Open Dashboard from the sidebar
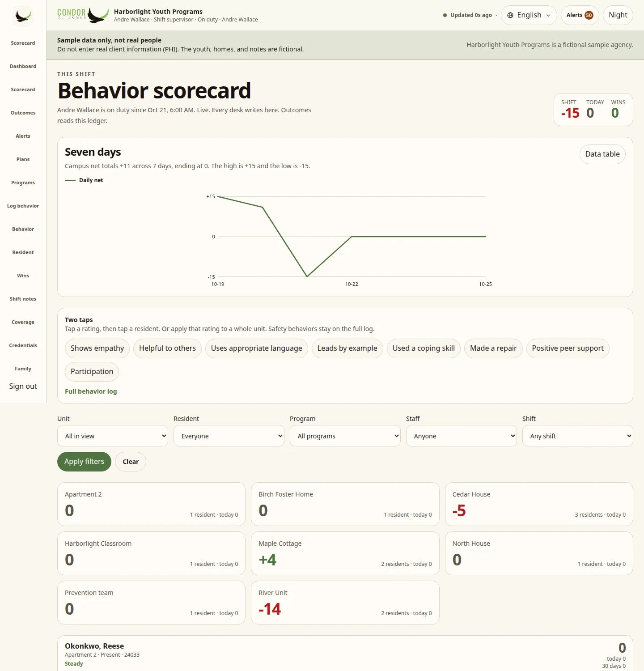Screen dimensions: 644x671 23,66
